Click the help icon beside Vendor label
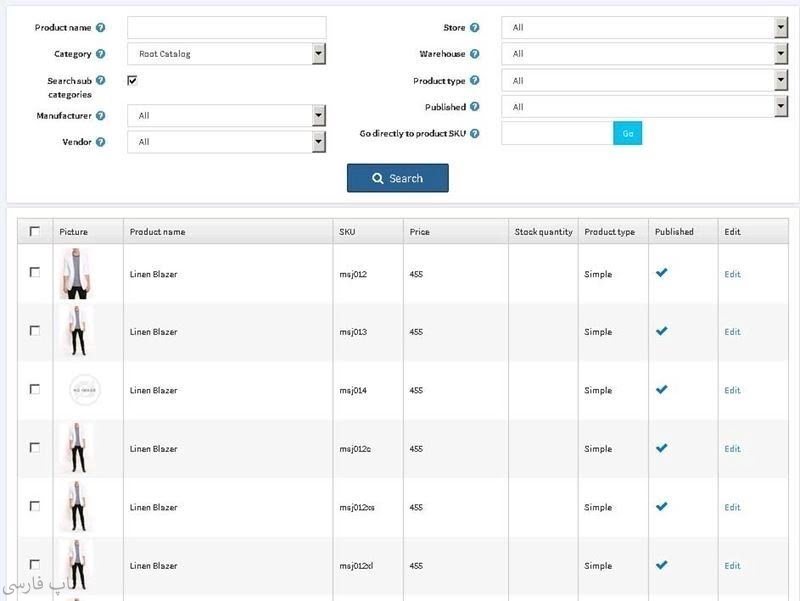The height and width of the screenshot is (601, 800). [x=100, y=142]
